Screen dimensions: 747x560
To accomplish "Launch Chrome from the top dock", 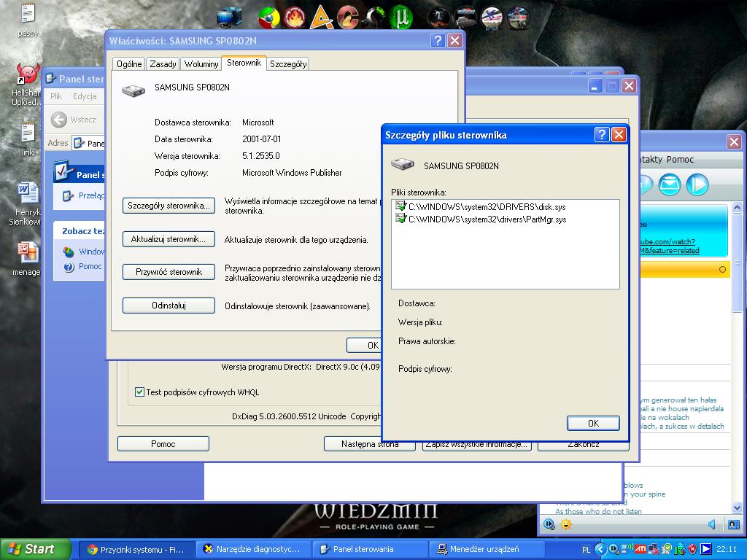I will 268,17.
